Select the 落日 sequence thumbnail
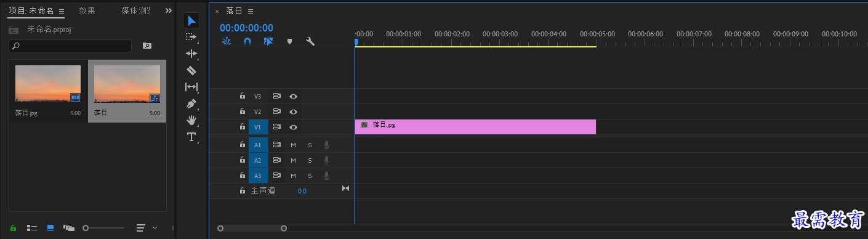The height and width of the screenshot is (239, 868). pos(127,84)
